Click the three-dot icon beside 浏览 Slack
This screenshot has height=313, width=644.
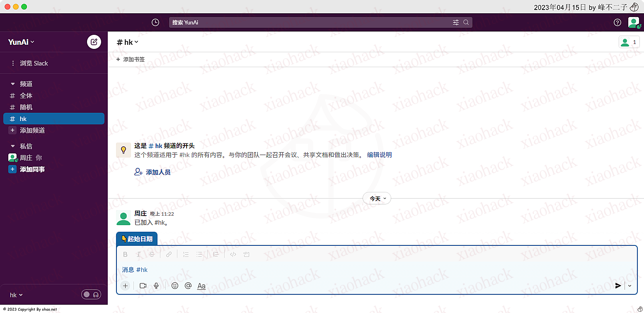point(13,63)
